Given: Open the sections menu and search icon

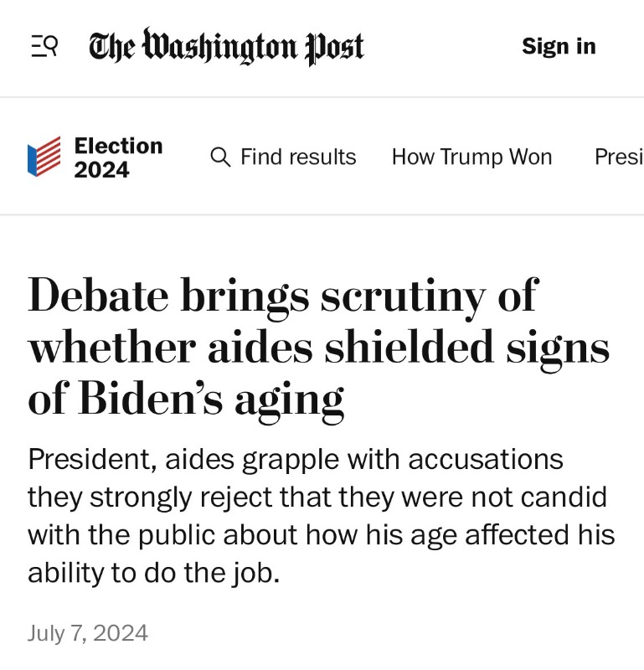Looking at the screenshot, I should 44,46.
